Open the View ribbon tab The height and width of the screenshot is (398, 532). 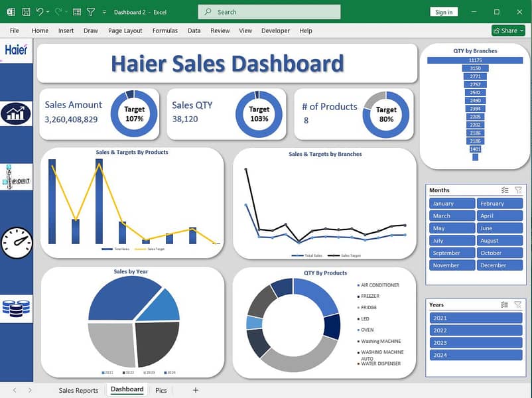[245, 31]
